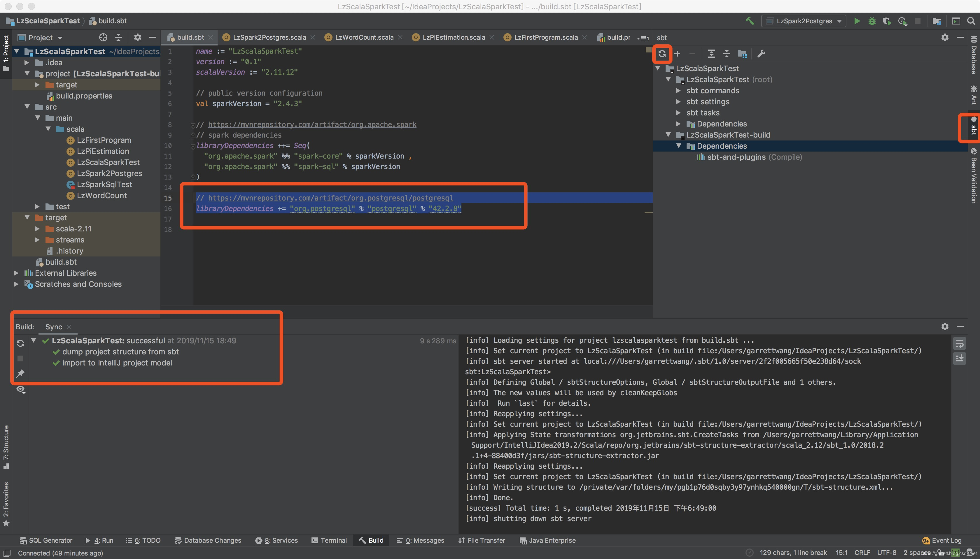This screenshot has height=559, width=980.
Task: Open the 0: Messages tool window
Action: click(x=420, y=541)
